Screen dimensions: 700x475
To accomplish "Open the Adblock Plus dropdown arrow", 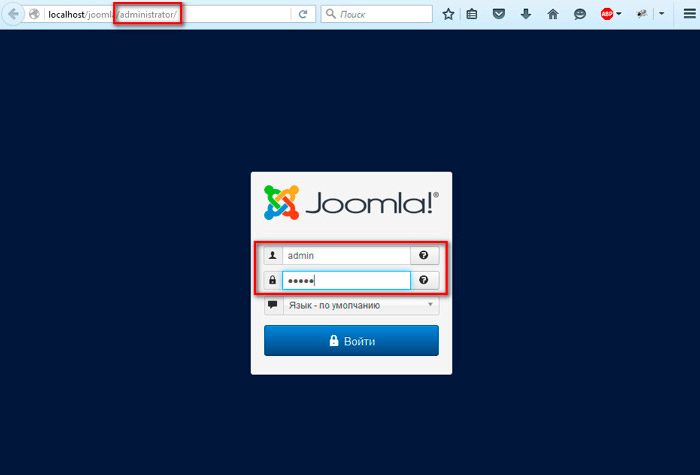I will point(619,14).
